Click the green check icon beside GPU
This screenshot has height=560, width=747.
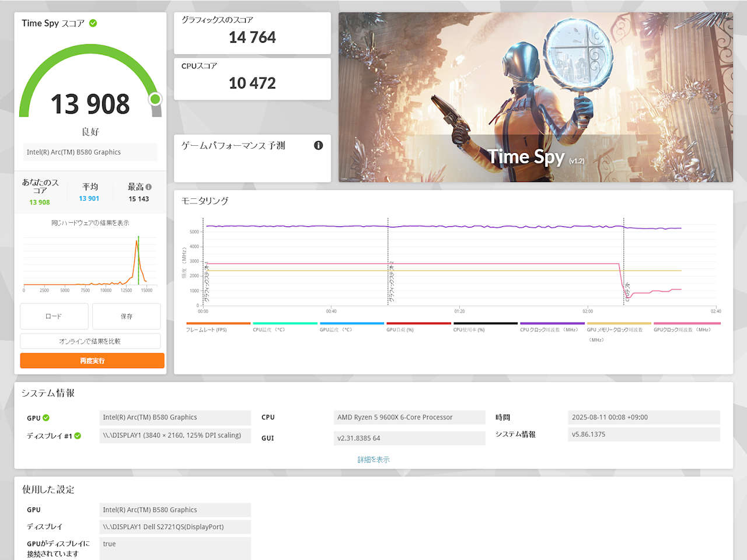pyautogui.click(x=46, y=418)
